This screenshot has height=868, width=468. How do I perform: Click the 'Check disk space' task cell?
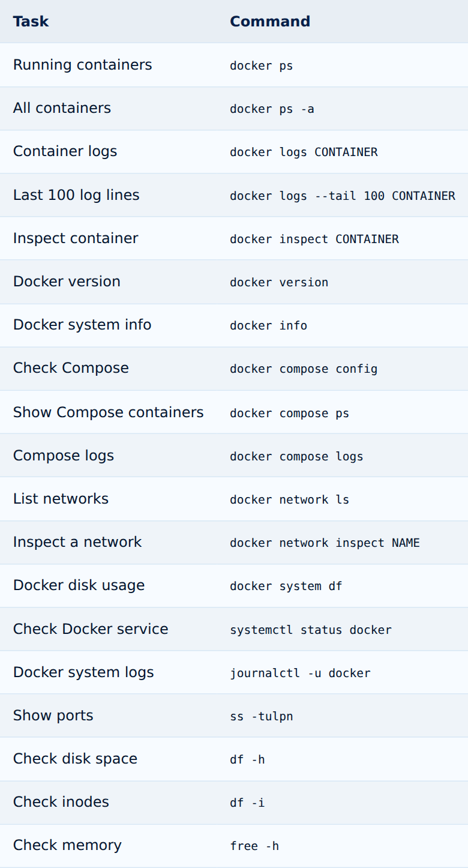click(75, 759)
